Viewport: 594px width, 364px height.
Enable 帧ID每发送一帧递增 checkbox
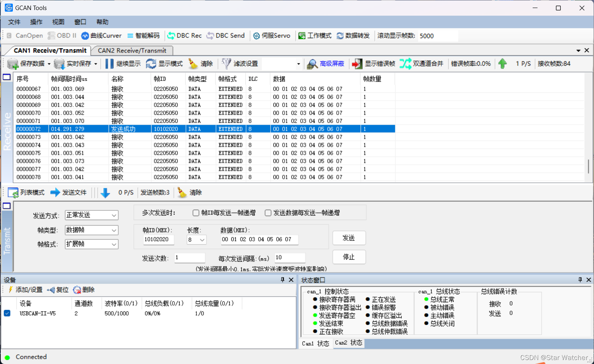pyautogui.click(x=196, y=213)
